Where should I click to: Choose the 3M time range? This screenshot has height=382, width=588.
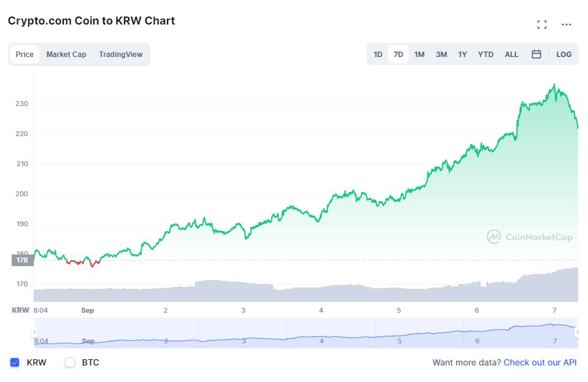click(x=441, y=55)
